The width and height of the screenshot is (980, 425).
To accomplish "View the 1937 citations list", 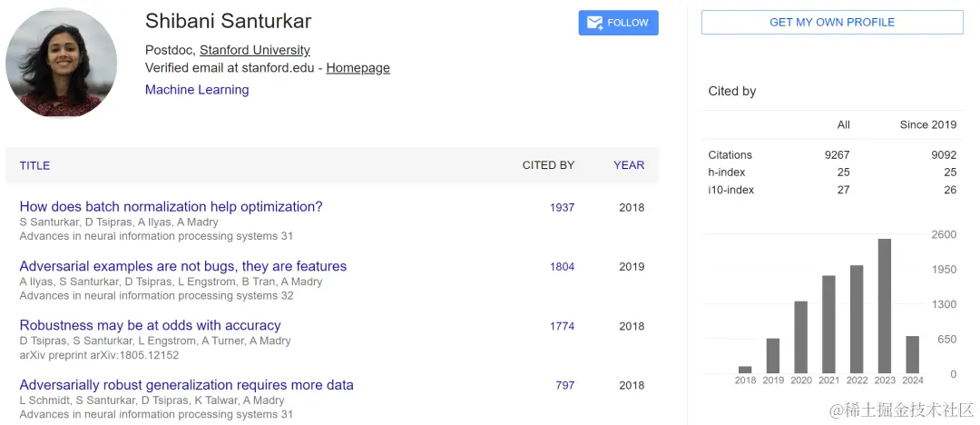I will (x=562, y=208).
